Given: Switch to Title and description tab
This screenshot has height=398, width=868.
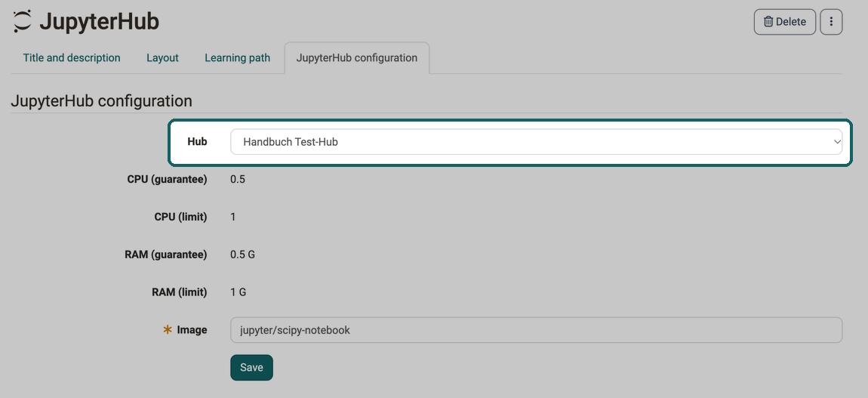Looking at the screenshot, I should [72, 58].
